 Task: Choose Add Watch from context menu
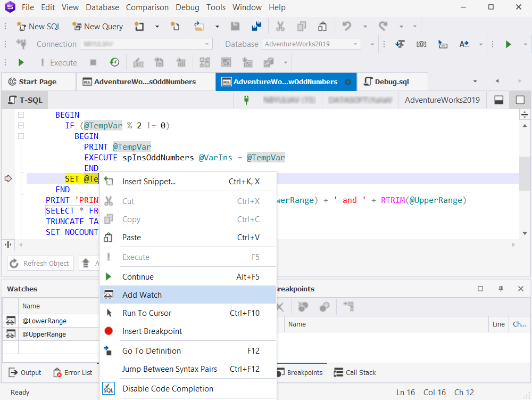188,295
